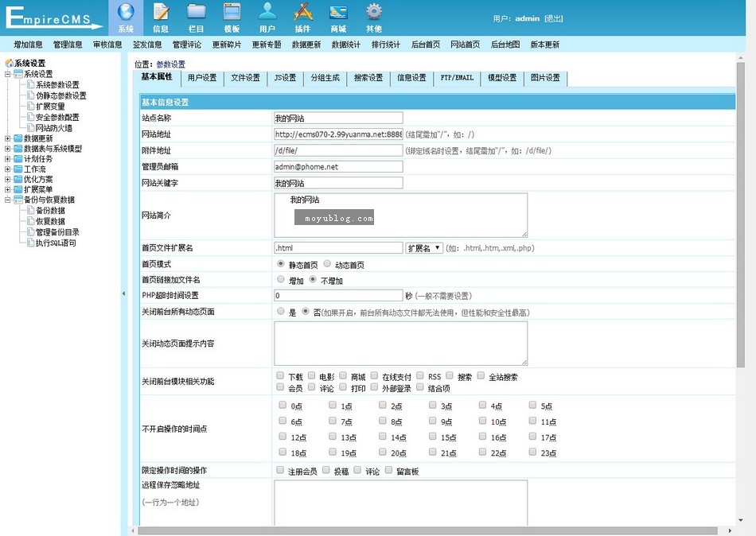Open the 栏目 folder icon in top navigation
756x536 pixels.
[197, 12]
